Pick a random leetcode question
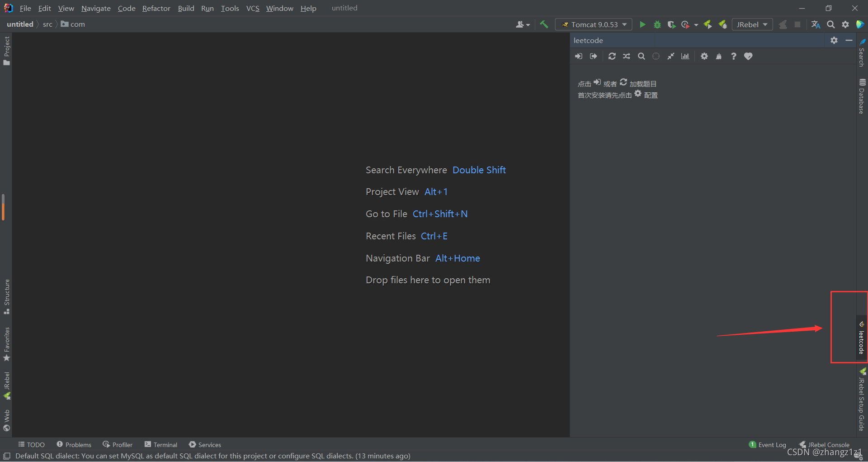This screenshot has width=868, height=462. tap(627, 56)
